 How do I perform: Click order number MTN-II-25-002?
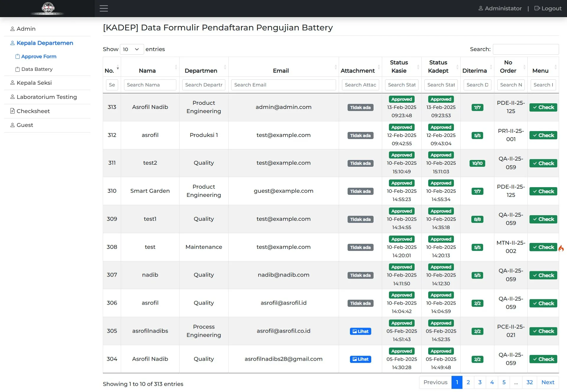click(511, 247)
